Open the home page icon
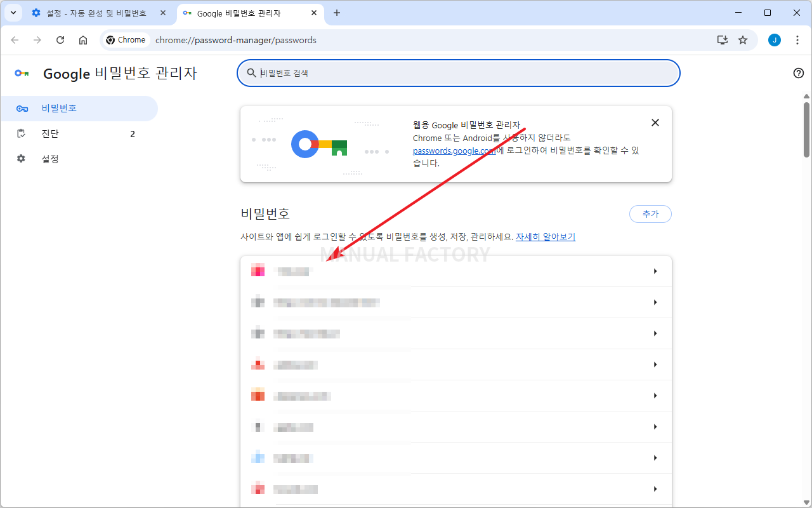Image resolution: width=812 pixels, height=508 pixels. 83,40
